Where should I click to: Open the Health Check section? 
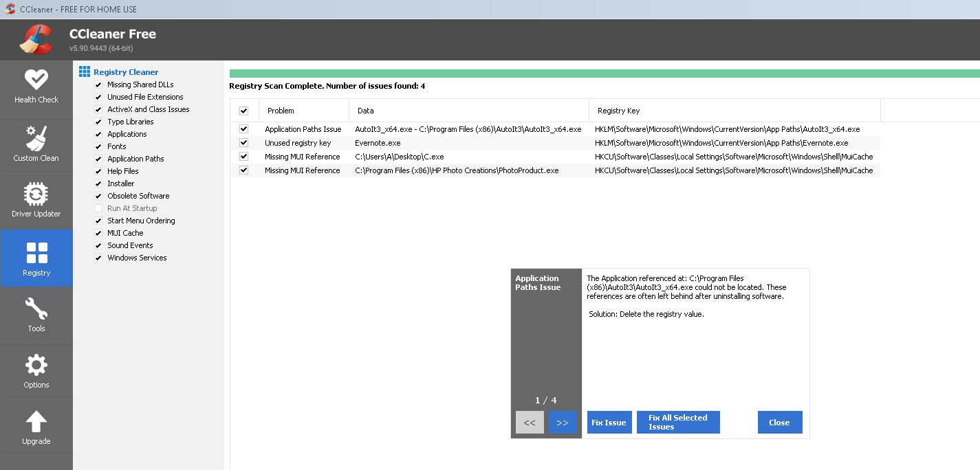(36, 88)
